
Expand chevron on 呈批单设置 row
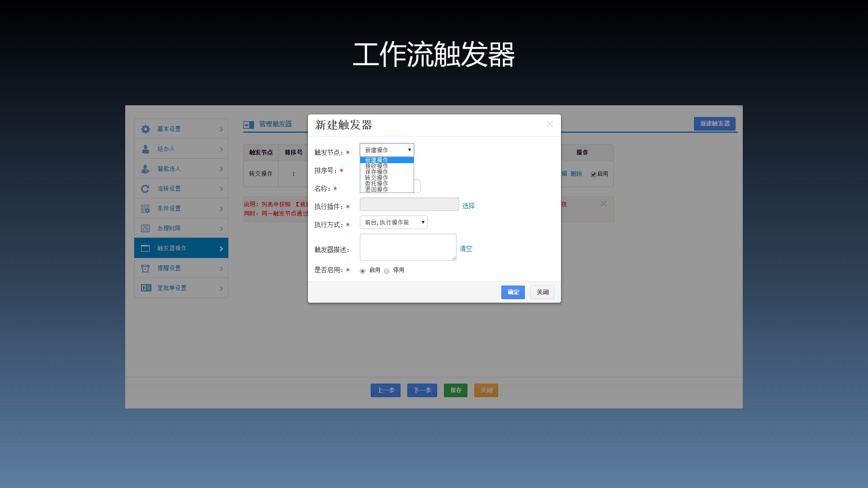pos(221,289)
